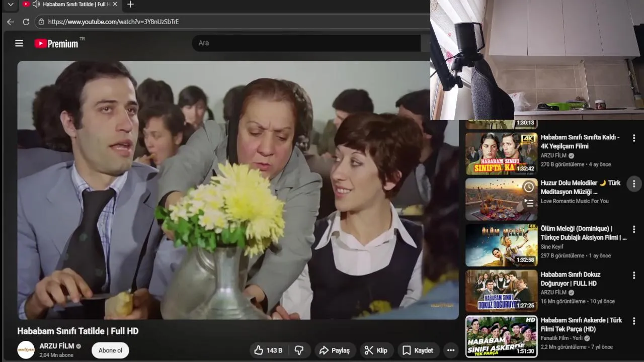644x362 pixels.
Task: Open options menu for Huzur Dolu Melodiler
Action: (634, 184)
